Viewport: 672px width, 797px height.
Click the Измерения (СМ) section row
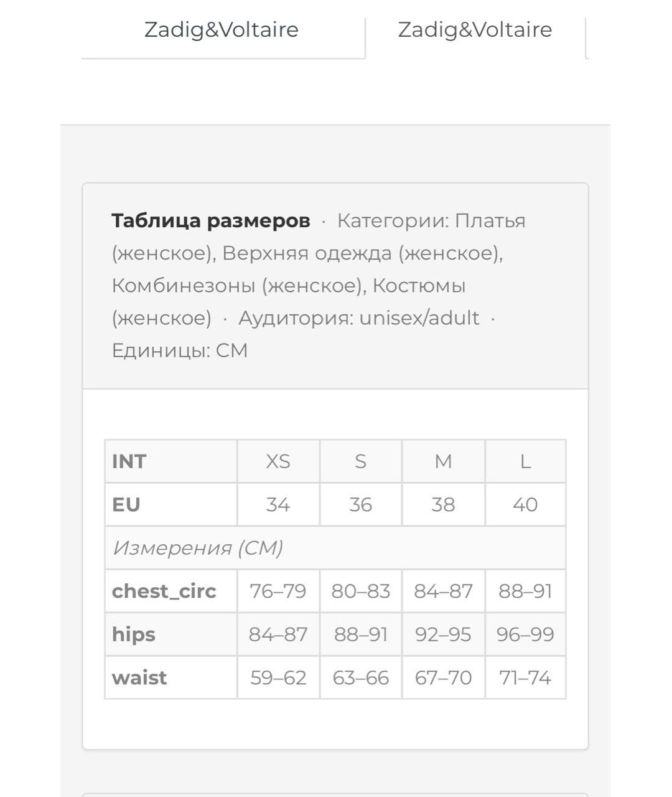(335, 548)
